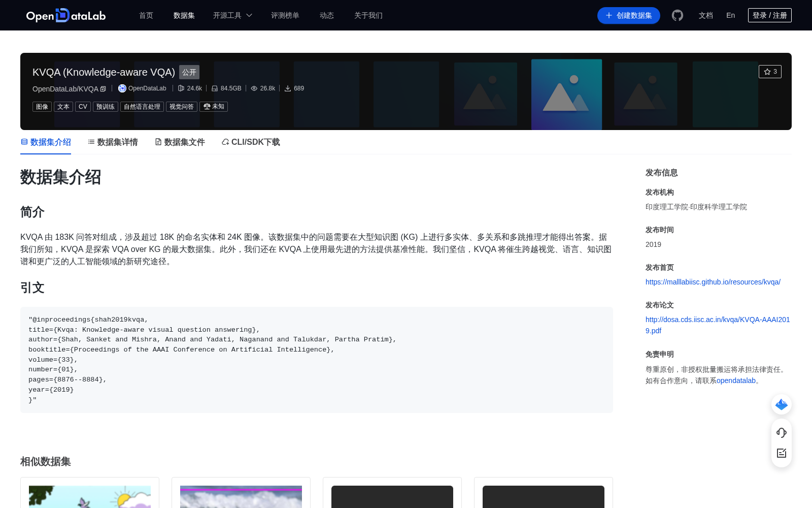Screen dimensions: 812x508
Task: Open the KVQA-AAAI2019.pdf paper link
Action: pyautogui.click(x=718, y=325)
